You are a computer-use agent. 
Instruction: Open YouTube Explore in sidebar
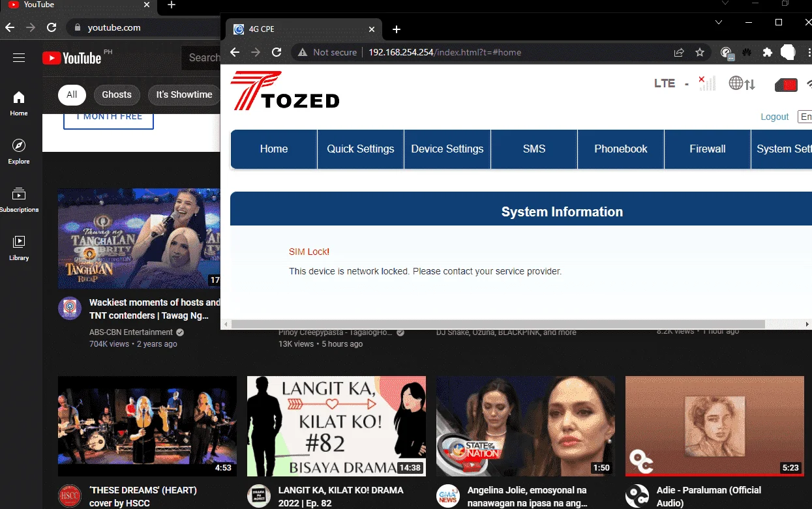[19, 152]
